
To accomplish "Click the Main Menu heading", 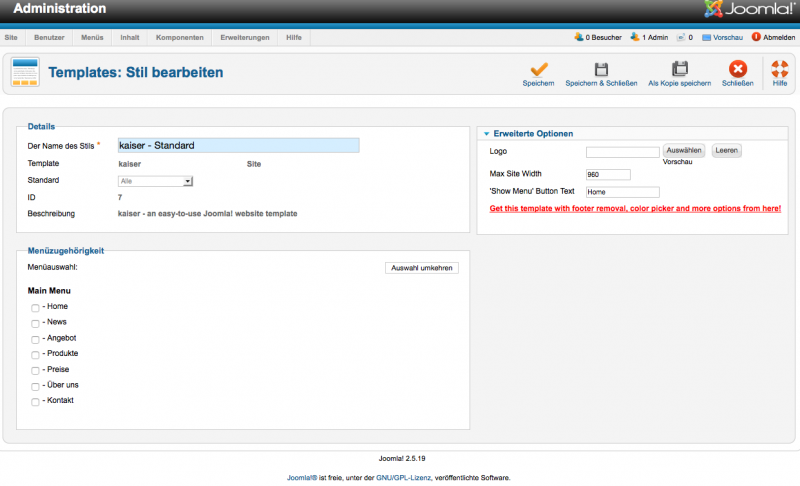I will pyautogui.click(x=49, y=291).
